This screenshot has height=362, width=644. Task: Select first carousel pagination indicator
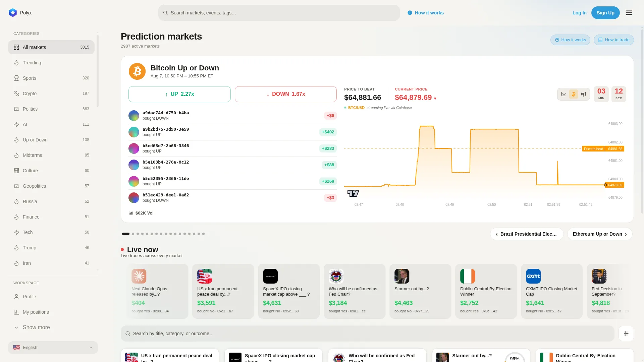click(x=126, y=234)
